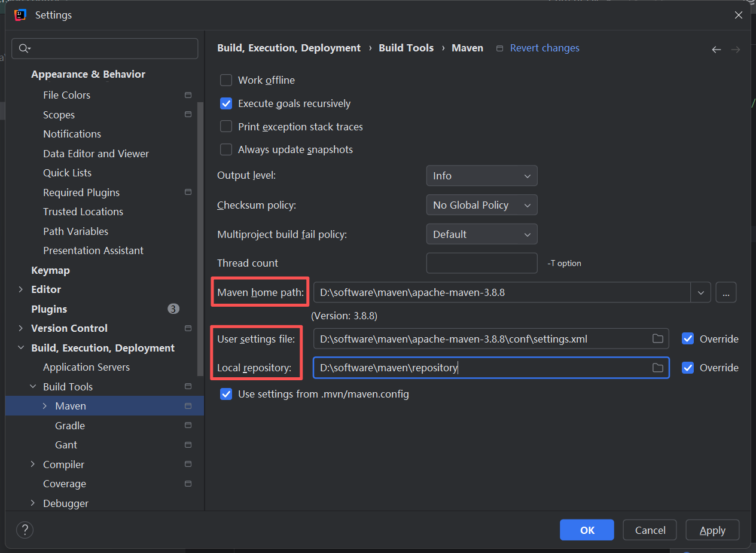Click project-level icon beside Gant
Screen dimensions: 756x553
click(x=188, y=445)
